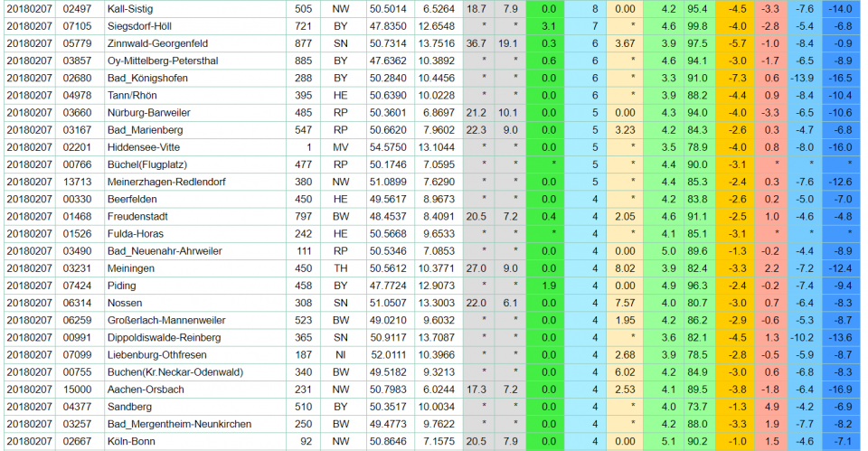Select the green 3.1 cell for Siegsdorf-Höll

pyautogui.click(x=549, y=25)
